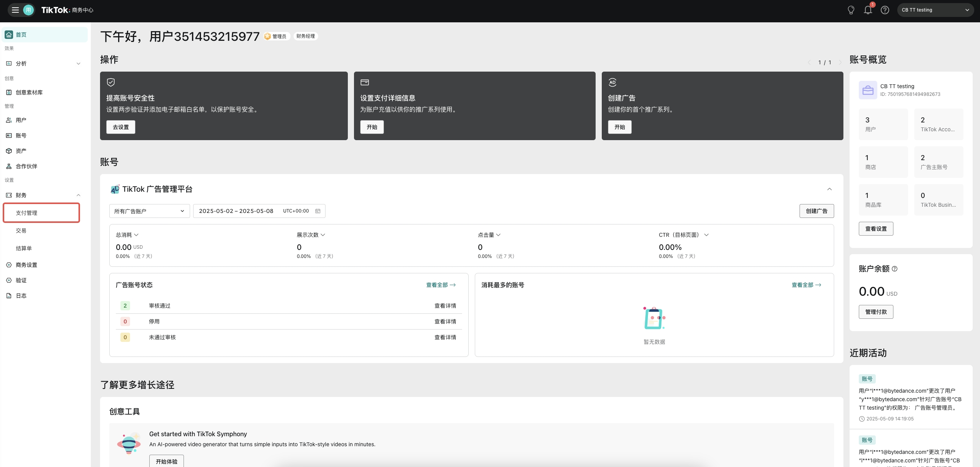Click the calendar icon in date range

point(318,211)
